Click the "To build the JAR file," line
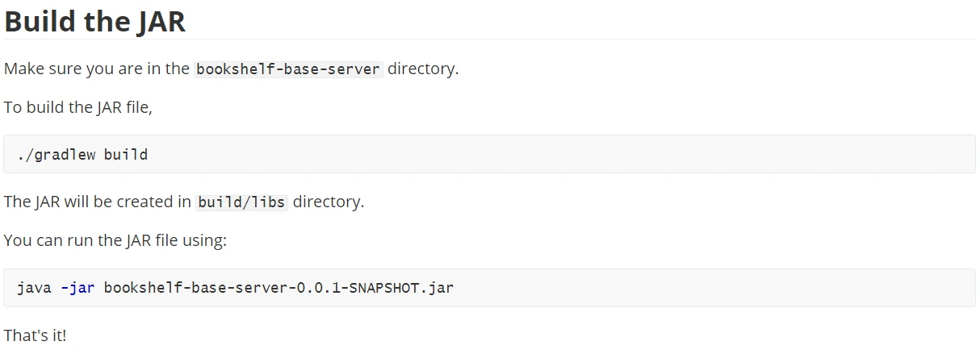Image resolution: width=980 pixels, height=358 pixels. coord(78,107)
